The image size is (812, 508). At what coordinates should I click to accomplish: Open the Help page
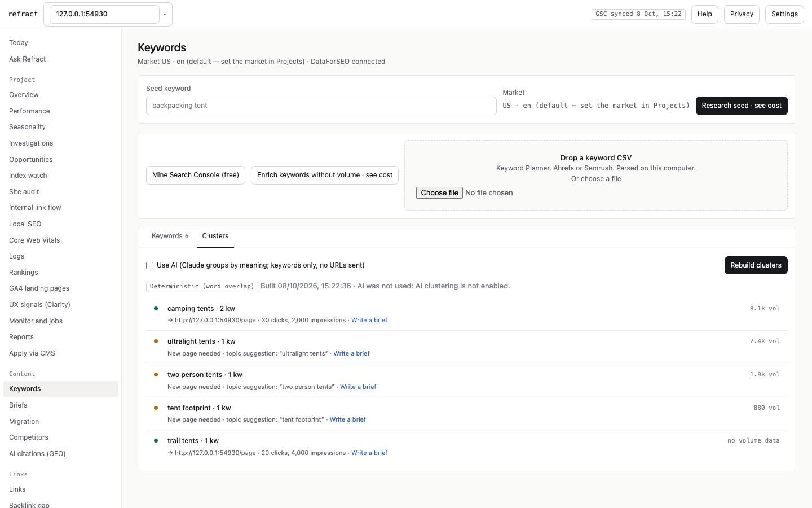point(704,14)
